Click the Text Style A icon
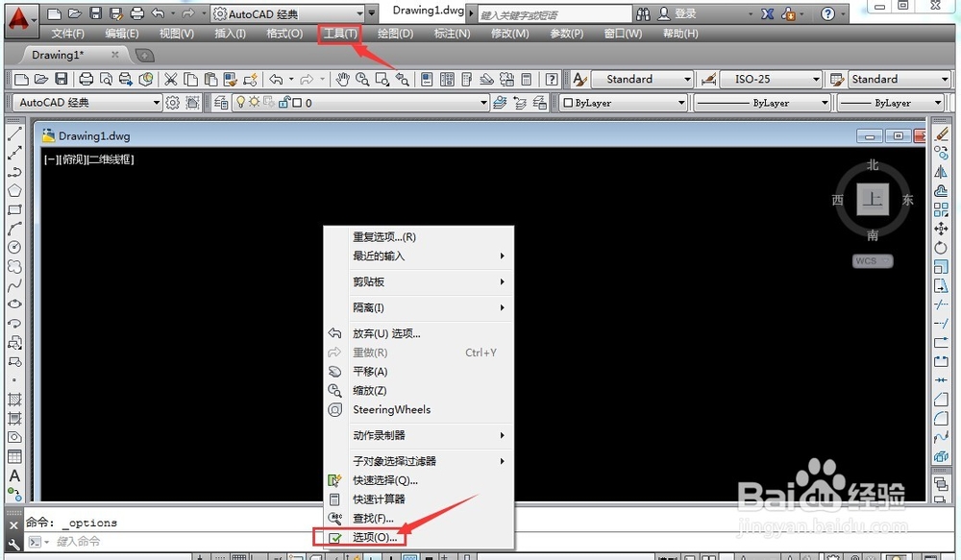 (579, 79)
